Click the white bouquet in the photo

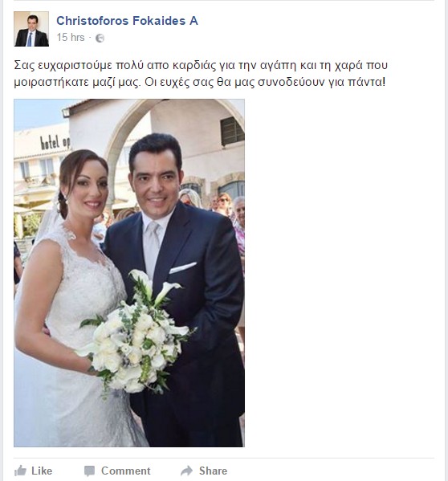136,332
